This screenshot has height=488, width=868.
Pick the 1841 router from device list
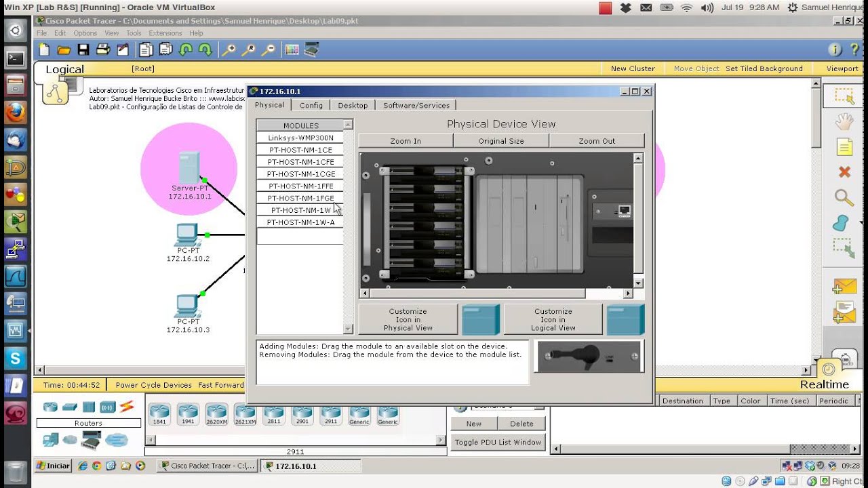(x=159, y=413)
